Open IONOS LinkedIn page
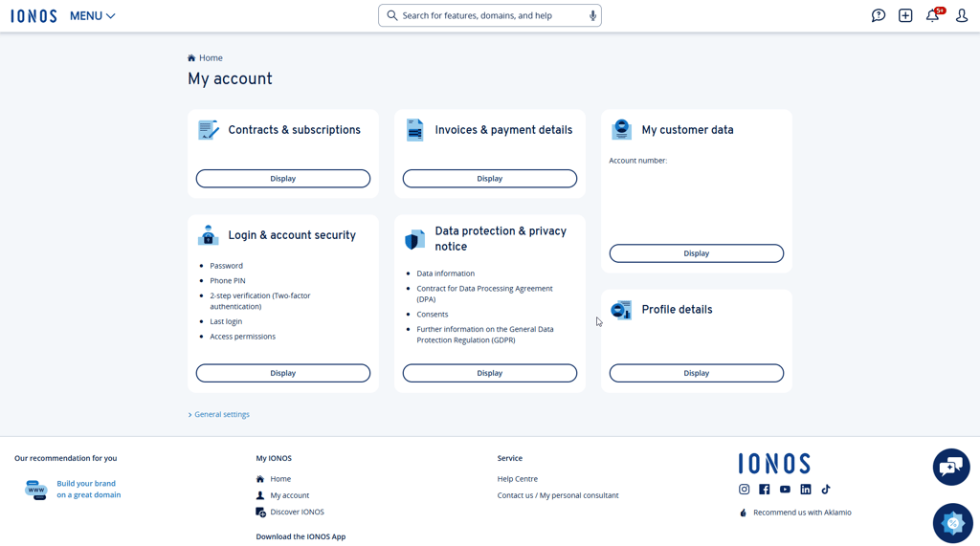980x546 pixels. [806, 490]
